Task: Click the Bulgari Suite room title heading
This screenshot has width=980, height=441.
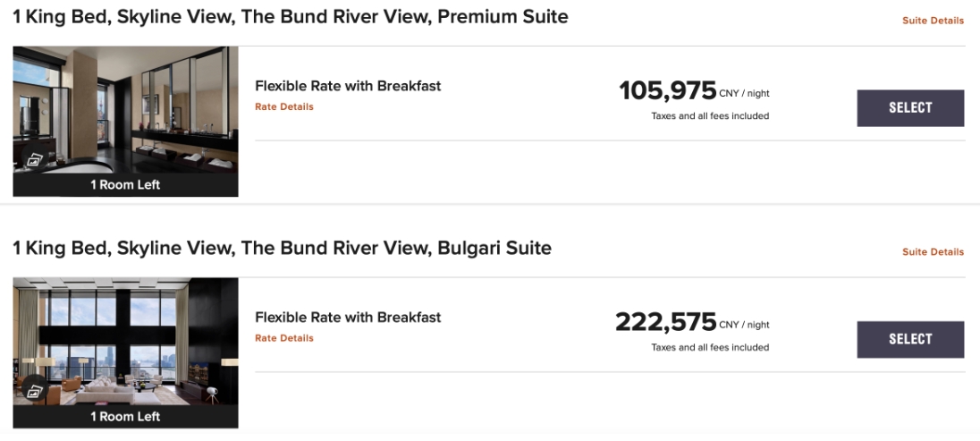Action: click(x=282, y=248)
